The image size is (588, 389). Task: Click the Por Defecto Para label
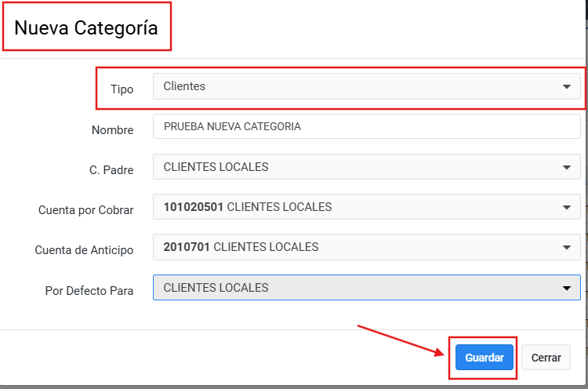(x=89, y=291)
